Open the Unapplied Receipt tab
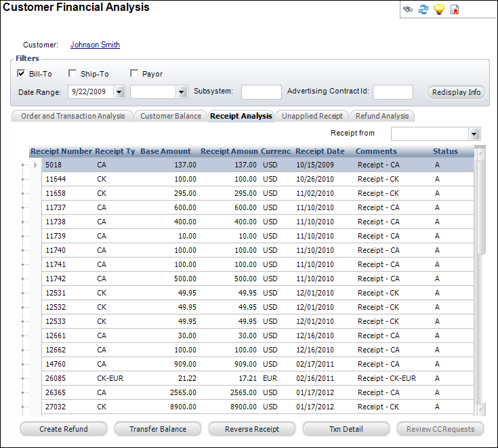Screen dimensions: 498x448 [x=312, y=116]
